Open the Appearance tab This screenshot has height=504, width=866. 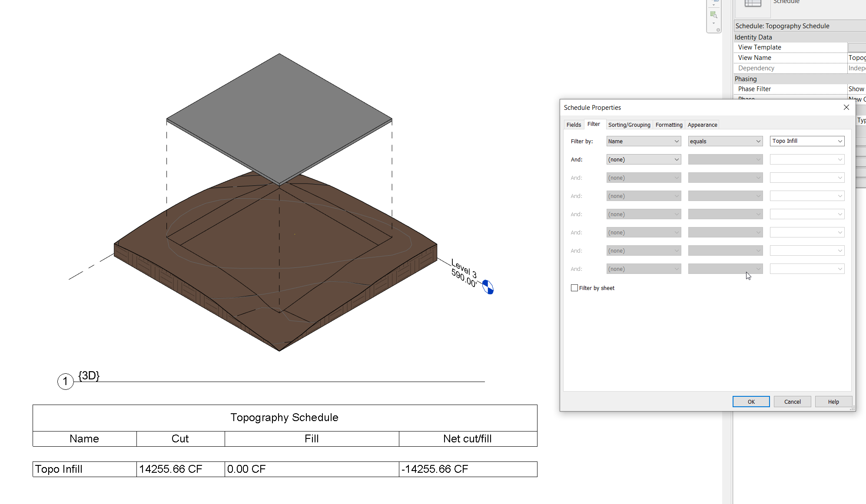(x=702, y=125)
